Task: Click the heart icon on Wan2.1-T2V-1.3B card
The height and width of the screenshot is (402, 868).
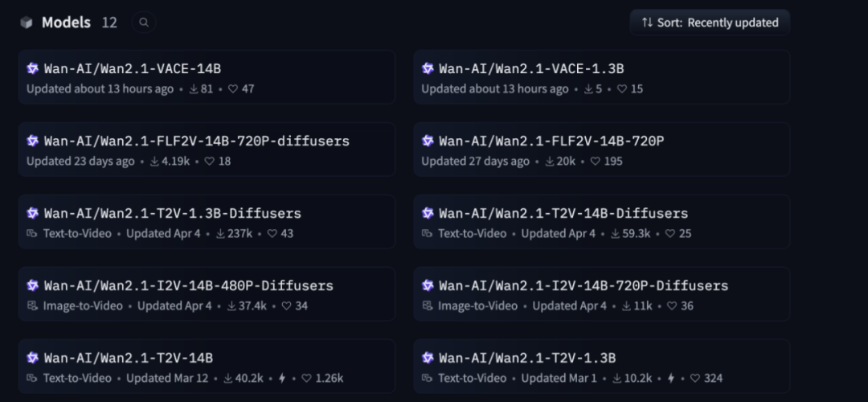Action: coord(695,379)
